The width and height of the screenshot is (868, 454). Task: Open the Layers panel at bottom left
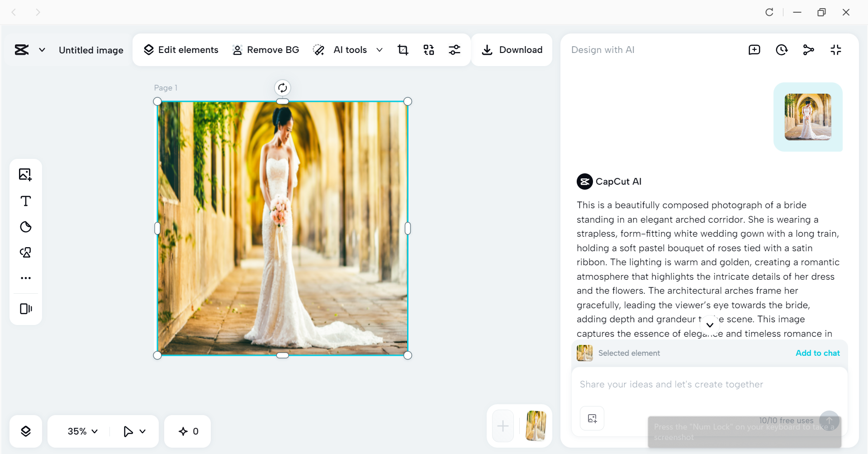[26, 431]
